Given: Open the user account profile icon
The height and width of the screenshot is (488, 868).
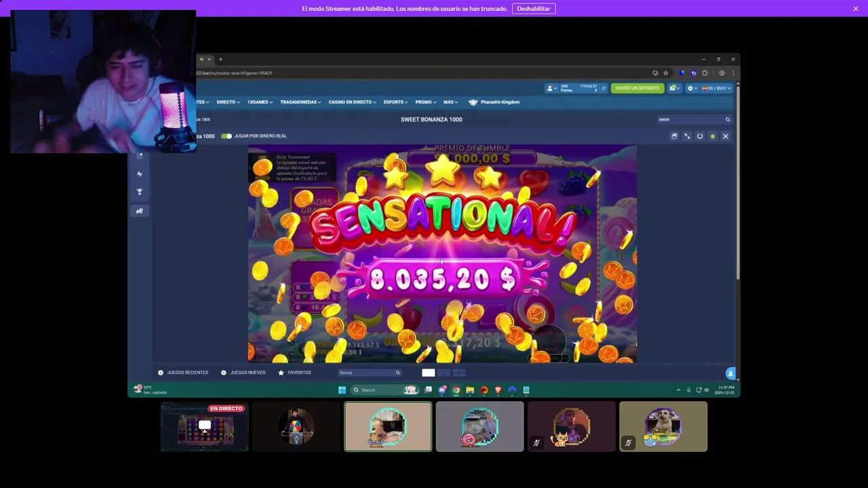Looking at the screenshot, I should click(553, 88).
